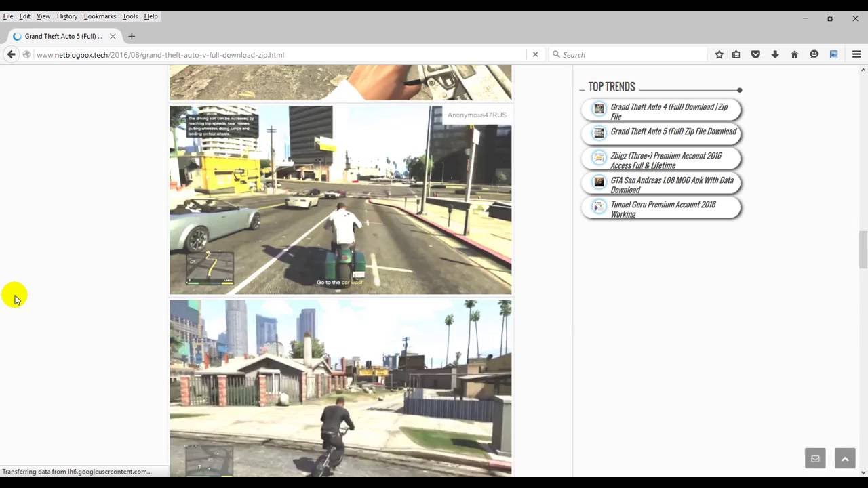Open Tunnel Guru Premium Account 2016 link
Viewport: 868px width, 488px height.
[x=663, y=209]
